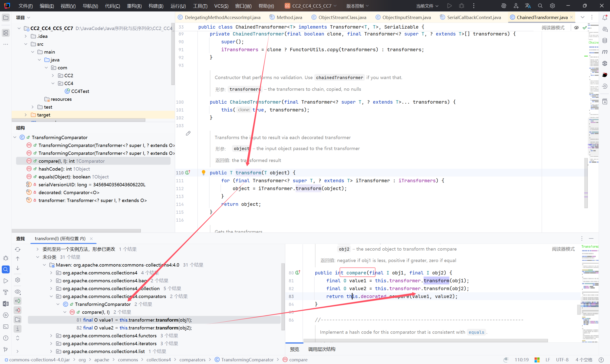This screenshot has width=610, height=364.
Task: Rerun the find usages search
Action: point(18,249)
